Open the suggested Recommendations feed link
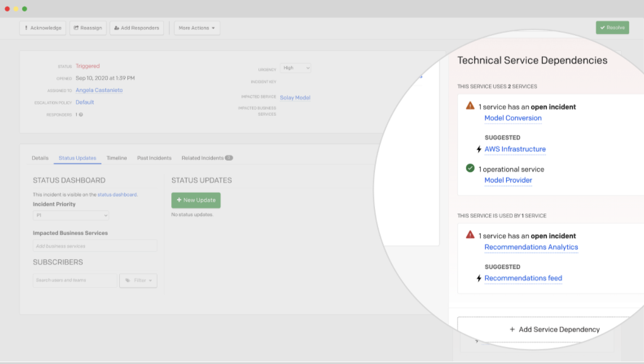The image size is (644, 364). [523, 278]
